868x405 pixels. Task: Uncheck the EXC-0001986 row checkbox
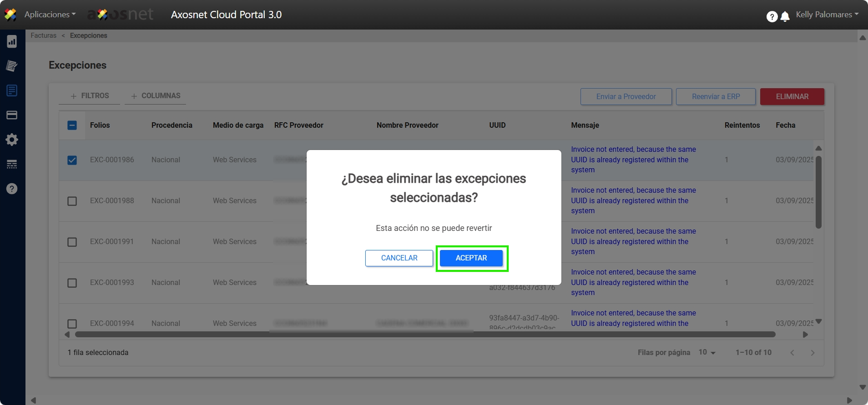pyautogui.click(x=72, y=160)
